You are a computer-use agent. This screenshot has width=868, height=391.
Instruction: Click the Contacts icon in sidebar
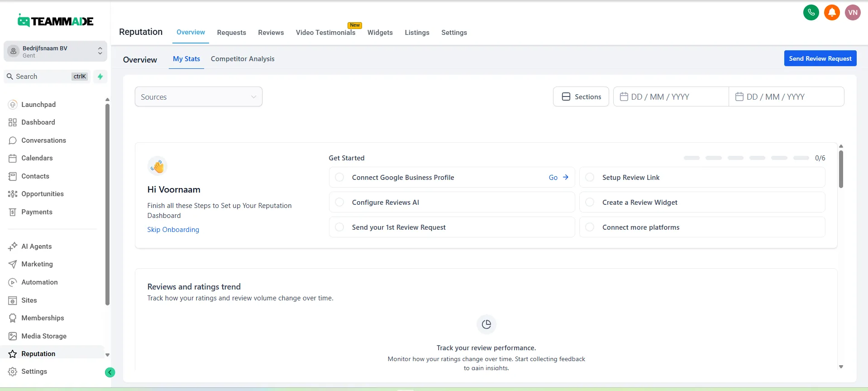(x=13, y=176)
